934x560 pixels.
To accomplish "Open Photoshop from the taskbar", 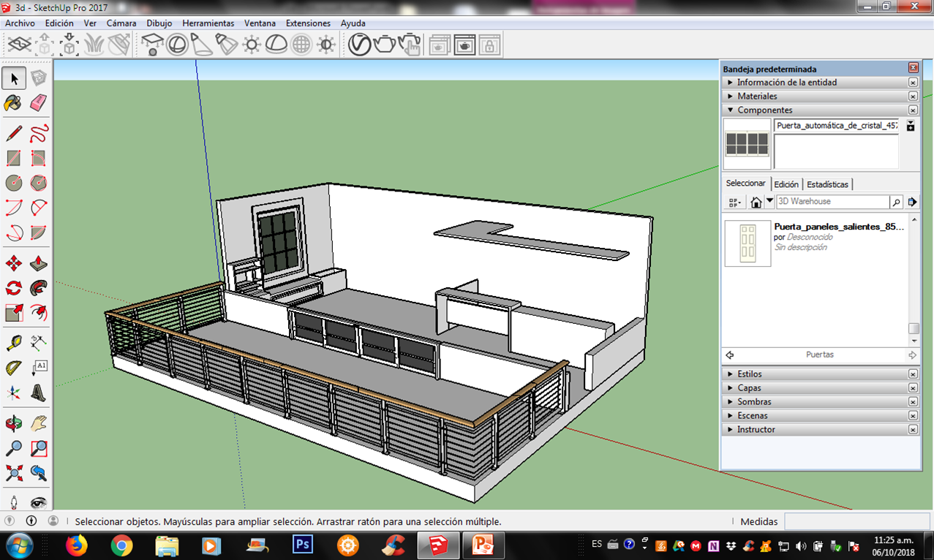I will (302, 545).
